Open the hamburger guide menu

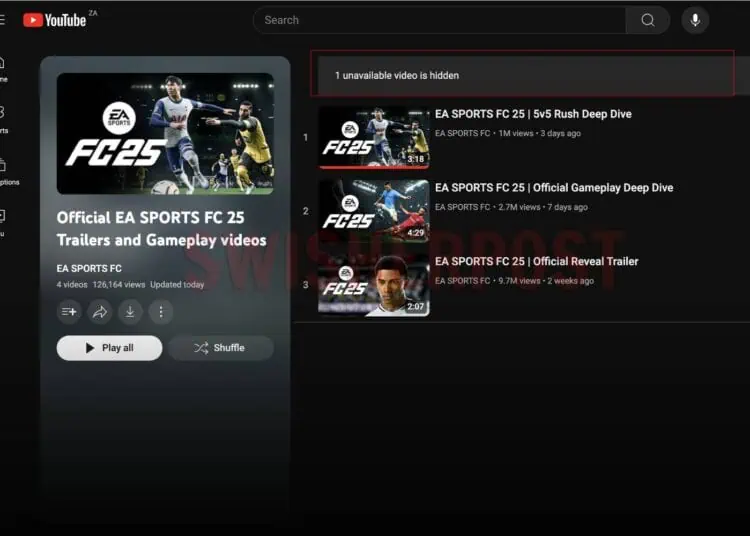(3, 20)
